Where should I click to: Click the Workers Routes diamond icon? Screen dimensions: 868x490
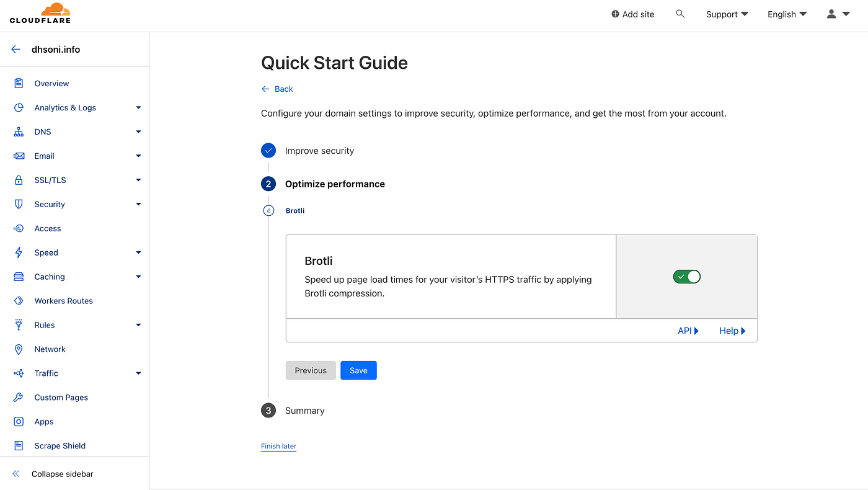19,301
